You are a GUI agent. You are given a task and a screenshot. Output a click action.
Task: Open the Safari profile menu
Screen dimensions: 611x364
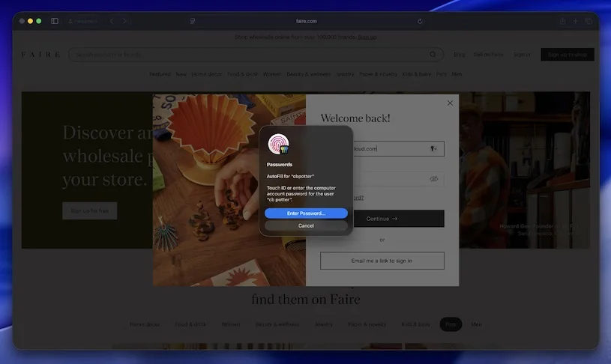pyautogui.click(x=82, y=21)
